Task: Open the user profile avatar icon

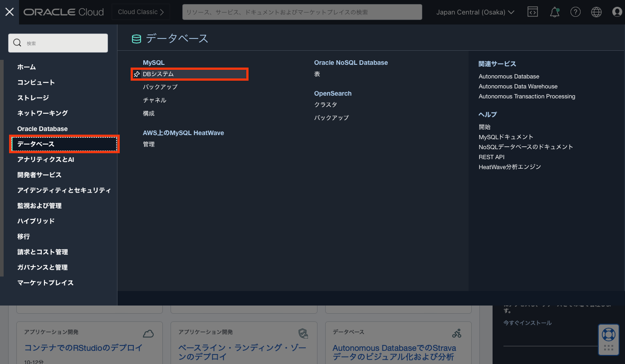Action: 617,12
